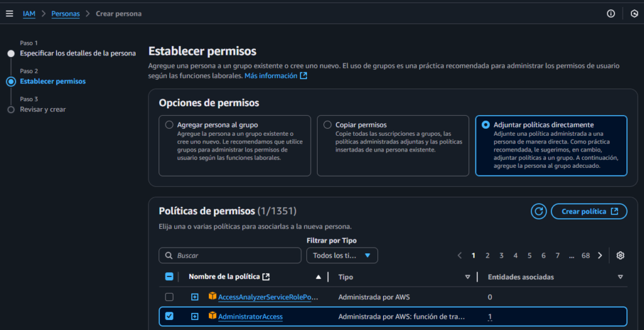Screen dimensions: 644x330
Task: Click external link icon next to Nombre de la política
Action: [266, 277]
